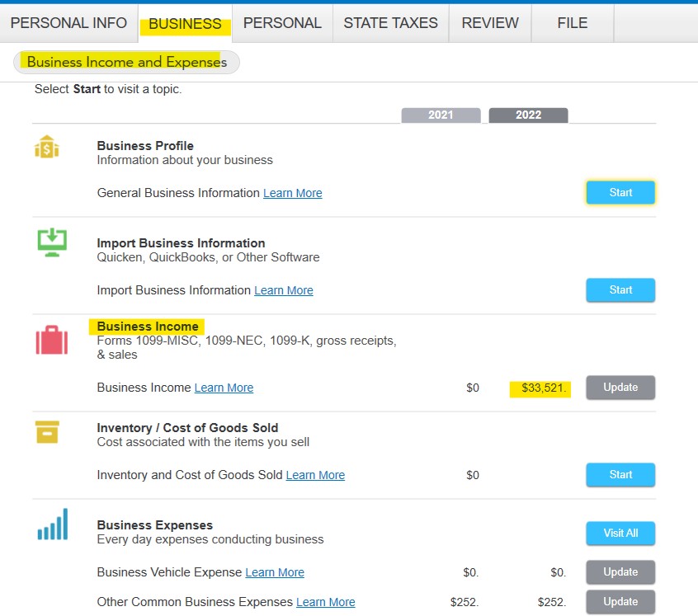
Task: Click the Business Income and Expenses breadcrumb pill
Action: pos(126,63)
